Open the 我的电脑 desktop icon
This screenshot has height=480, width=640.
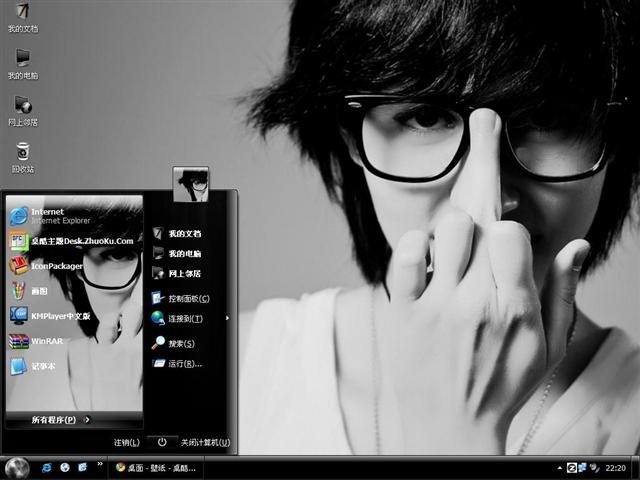[x=23, y=64]
